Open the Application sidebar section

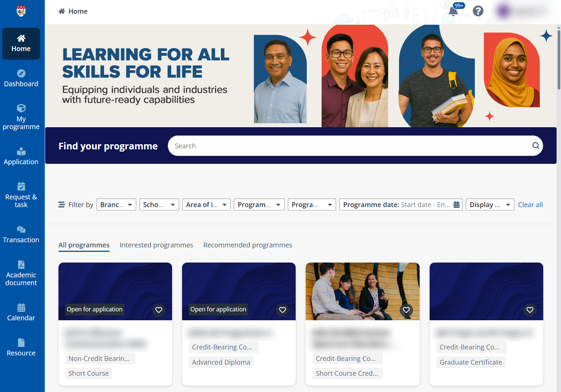(21, 156)
